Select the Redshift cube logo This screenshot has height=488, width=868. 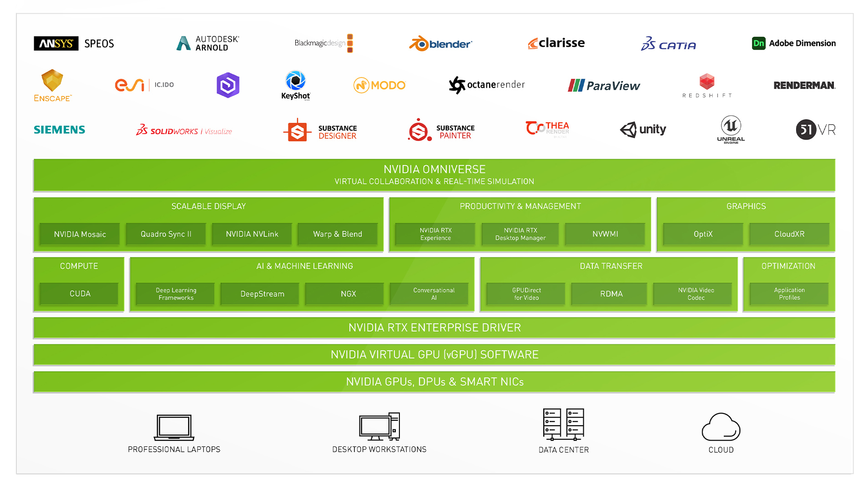click(x=707, y=82)
